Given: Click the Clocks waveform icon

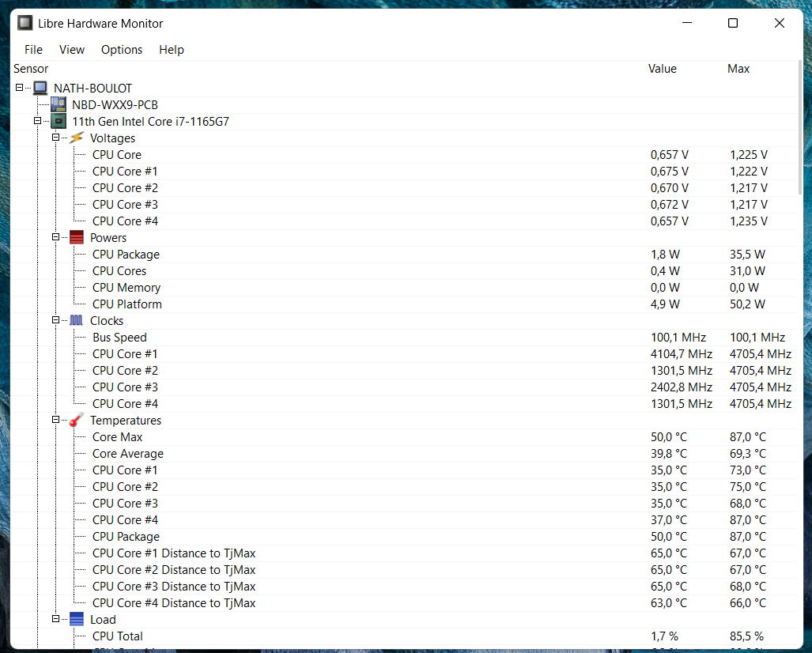Looking at the screenshot, I should tap(77, 320).
